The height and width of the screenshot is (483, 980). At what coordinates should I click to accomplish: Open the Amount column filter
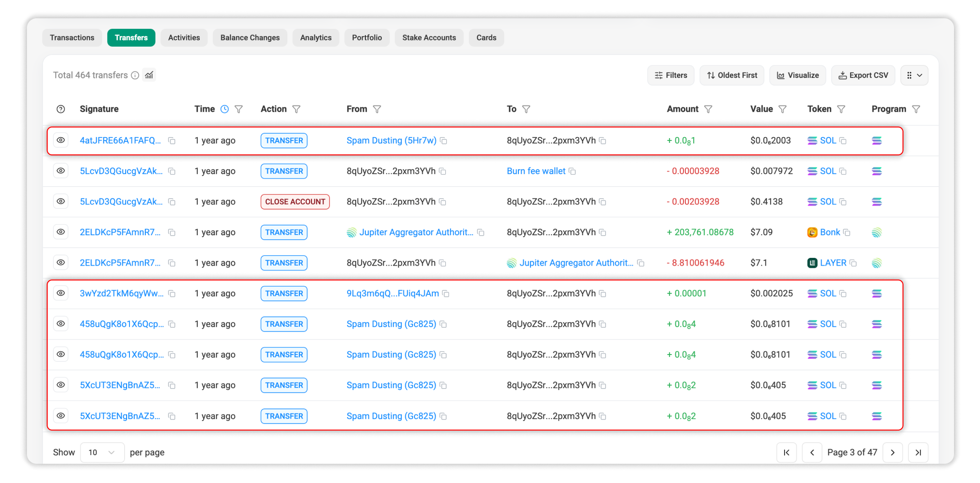(708, 109)
